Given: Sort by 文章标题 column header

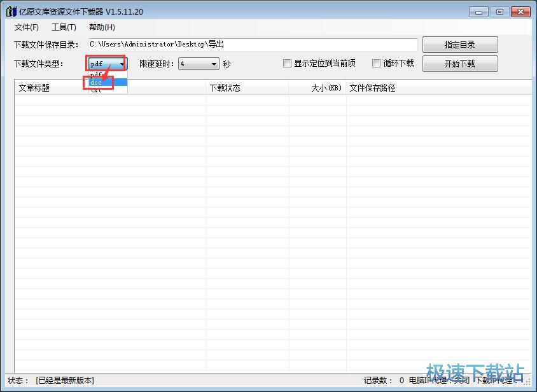Looking at the screenshot, I should pos(110,88).
